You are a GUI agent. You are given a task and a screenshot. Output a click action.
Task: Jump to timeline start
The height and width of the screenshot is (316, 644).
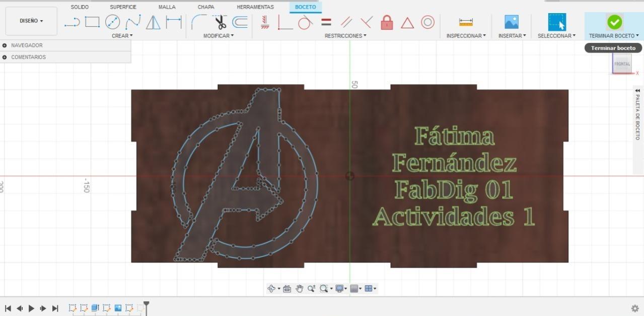(x=8, y=308)
